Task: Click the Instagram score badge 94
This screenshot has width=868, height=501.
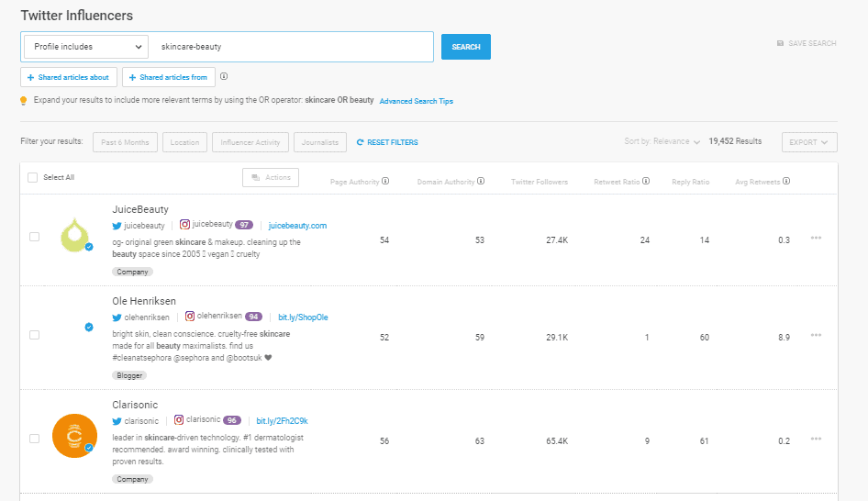Action: point(253,317)
